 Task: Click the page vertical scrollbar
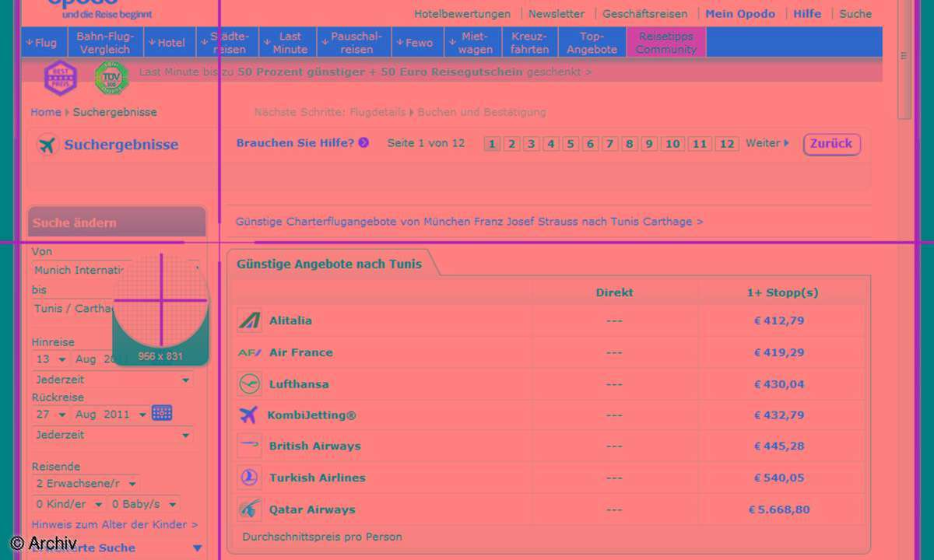(x=904, y=58)
